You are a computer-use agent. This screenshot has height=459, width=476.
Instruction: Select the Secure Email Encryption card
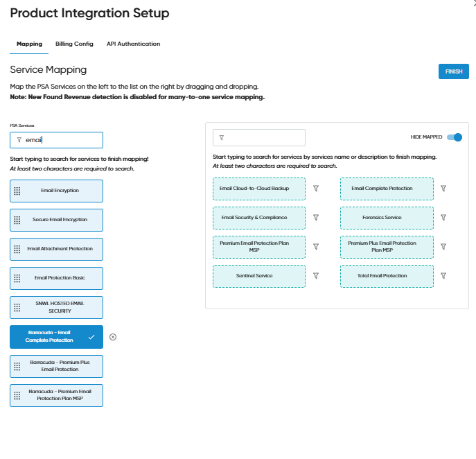point(56,220)
